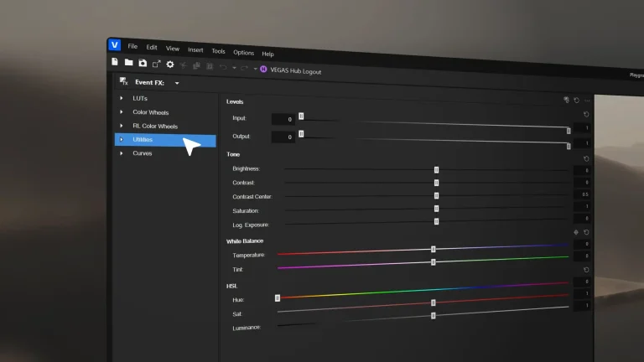Click the rainbow Hue slider handle
The width and height of the screenshot is (644, 362).
pyautogui.click(x=278, y=298)
